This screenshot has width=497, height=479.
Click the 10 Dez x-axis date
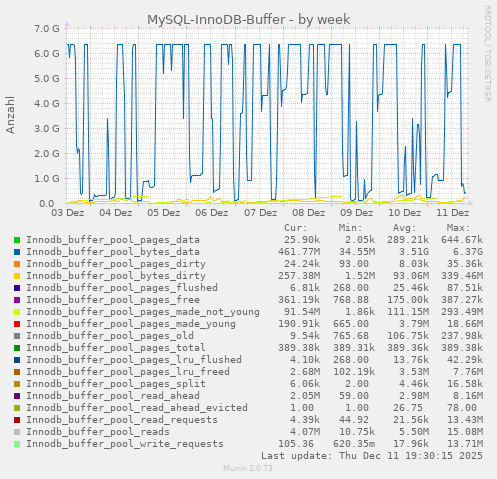coord(405,213)
